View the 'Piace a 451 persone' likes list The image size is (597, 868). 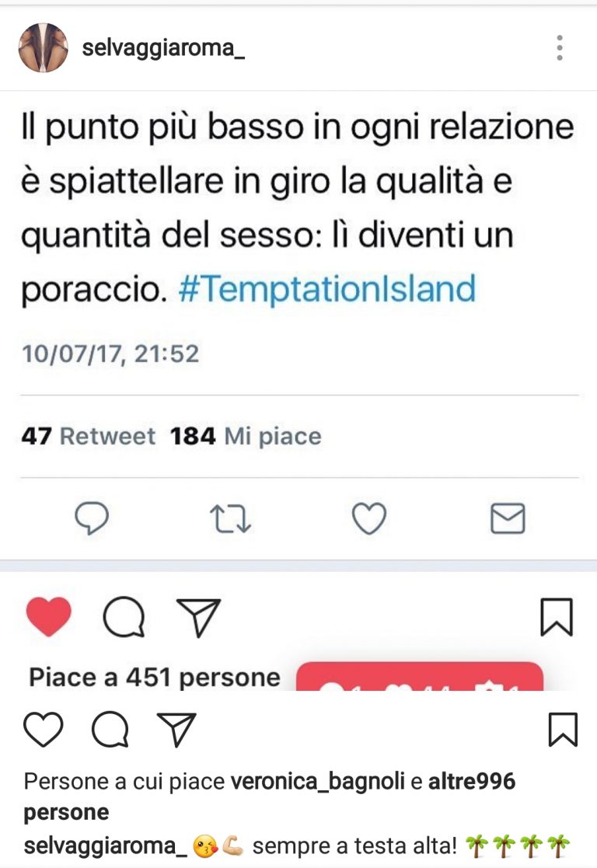[x=155, y=677]
